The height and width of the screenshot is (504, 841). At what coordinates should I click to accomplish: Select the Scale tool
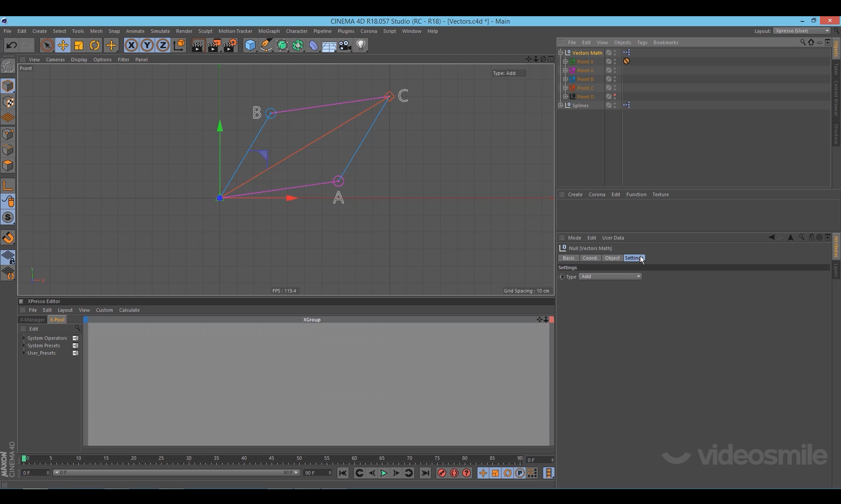[79, 46]
